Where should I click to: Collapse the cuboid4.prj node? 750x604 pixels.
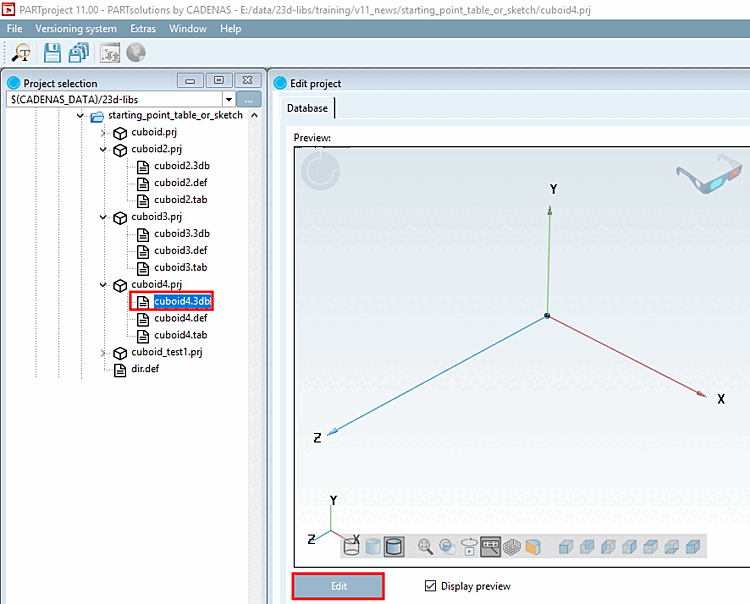[x=103, y=285]
